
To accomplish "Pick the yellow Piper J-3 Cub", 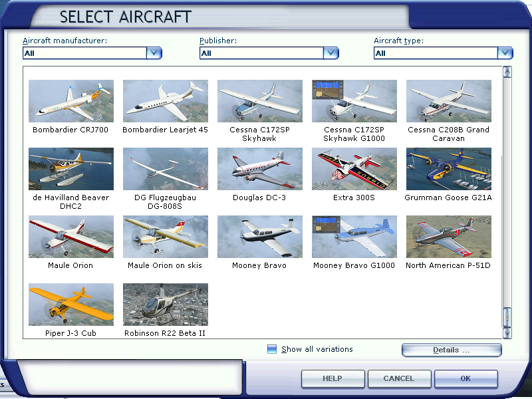I will [71, 305].
